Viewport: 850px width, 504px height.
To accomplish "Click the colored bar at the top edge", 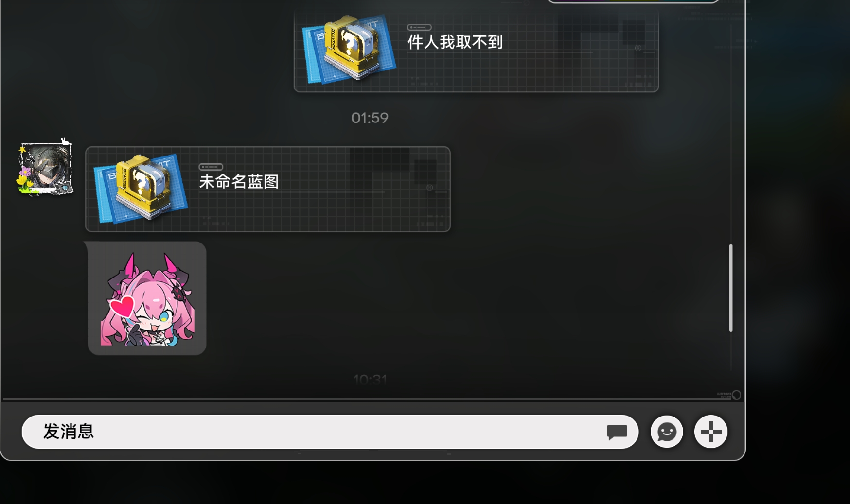I will pyautogui.click(x=633, y=1).
